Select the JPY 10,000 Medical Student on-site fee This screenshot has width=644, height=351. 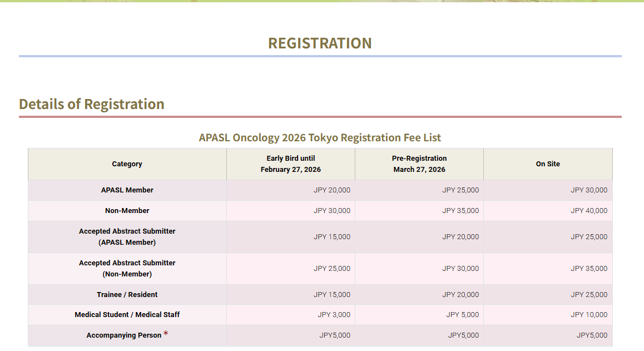(x=588, y=315)
